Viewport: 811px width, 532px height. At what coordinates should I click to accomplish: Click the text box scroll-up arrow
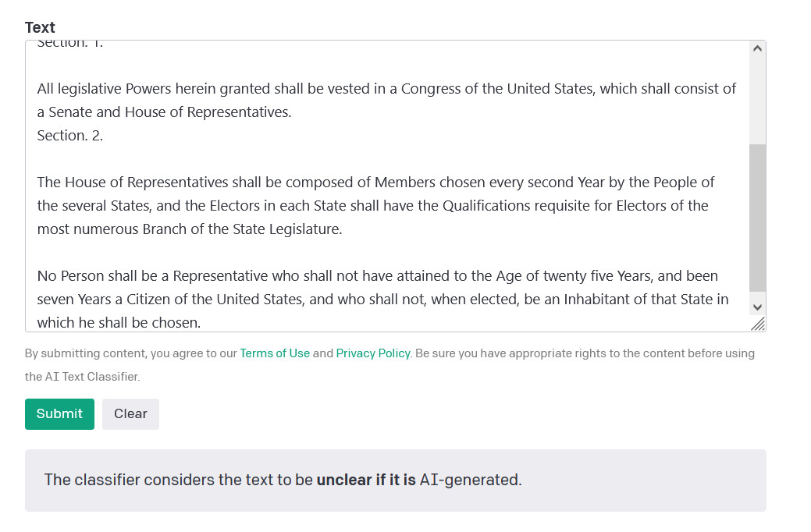click(757, 49)
